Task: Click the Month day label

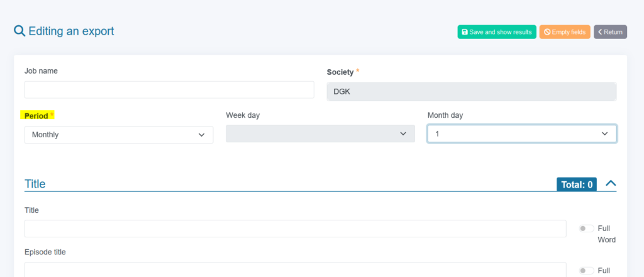Action: [445, 115]
